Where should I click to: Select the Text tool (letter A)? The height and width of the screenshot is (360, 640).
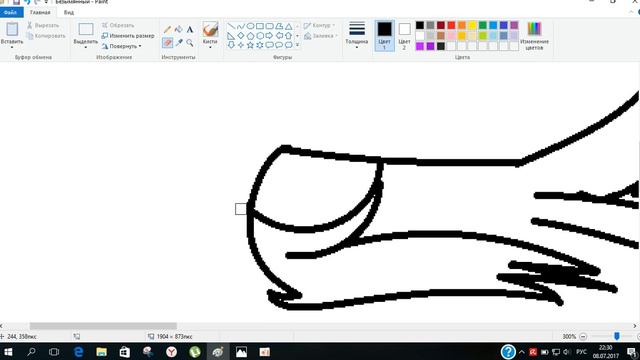click(x=190, y=29)
